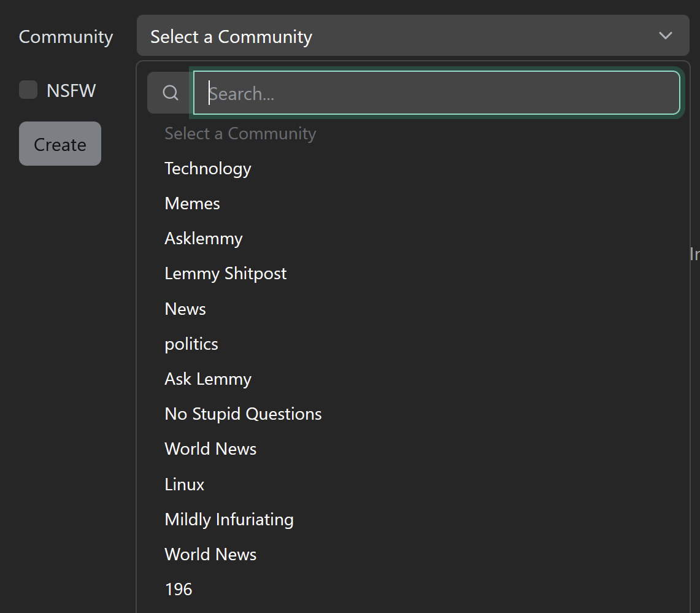700x613 pixels.
Task: Select No Stupid Questions community
Action: [x=243, y=414]
